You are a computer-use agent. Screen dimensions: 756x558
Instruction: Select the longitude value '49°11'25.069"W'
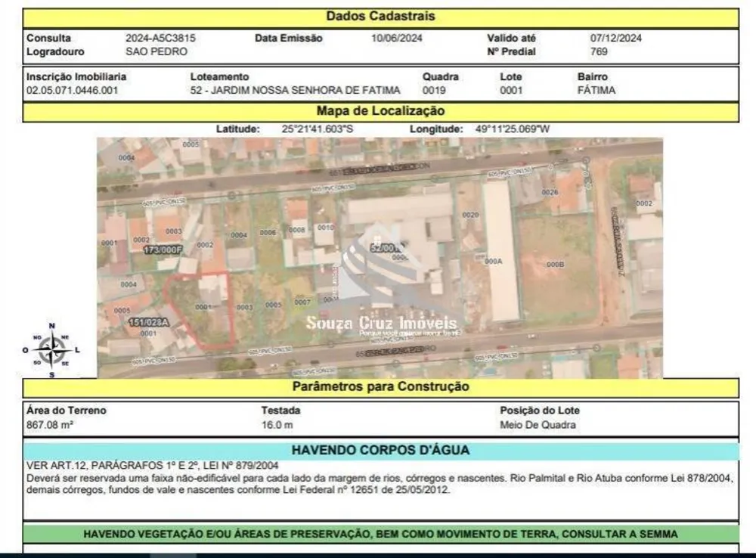(x=512, y=129)
